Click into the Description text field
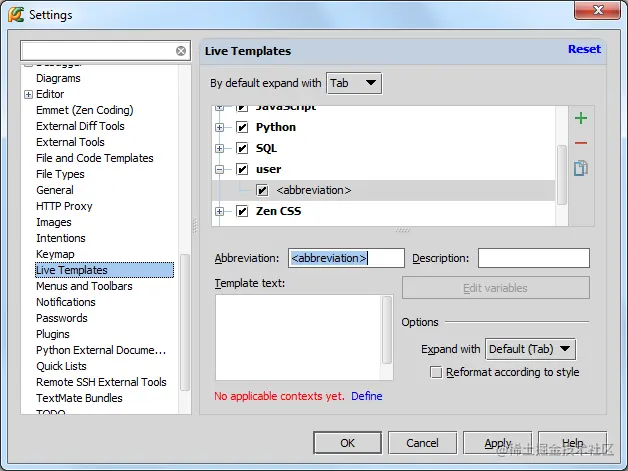This screenshot has height=471, width=628. pos(533,258)
